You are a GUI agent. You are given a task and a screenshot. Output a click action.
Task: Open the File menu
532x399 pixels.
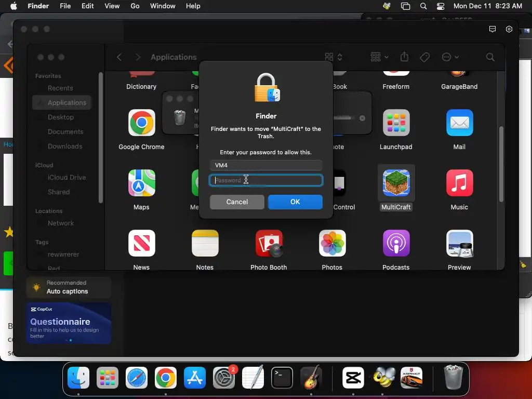coord(65,6)
